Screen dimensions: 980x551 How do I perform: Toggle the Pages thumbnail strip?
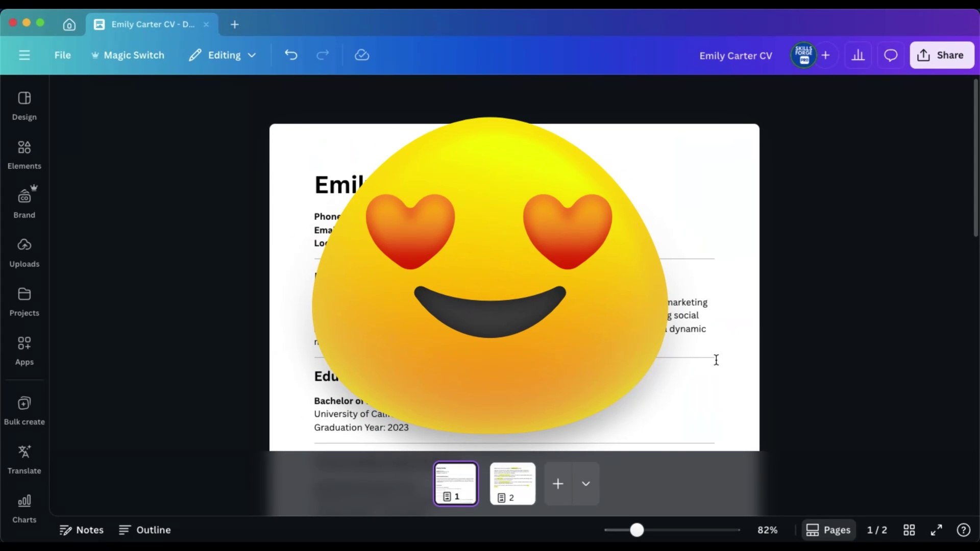(828, 530)
